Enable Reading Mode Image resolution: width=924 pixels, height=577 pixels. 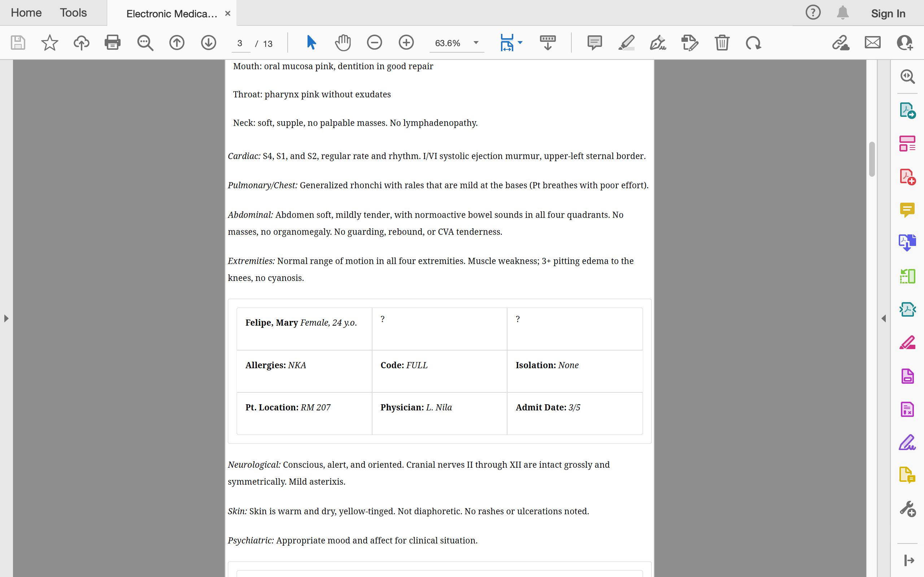pyautogui.click(x=547, y=42)
